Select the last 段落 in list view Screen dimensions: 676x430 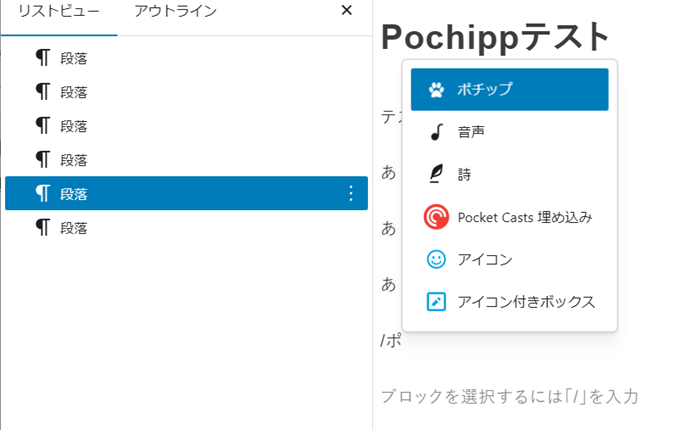(x=74, y=228)
